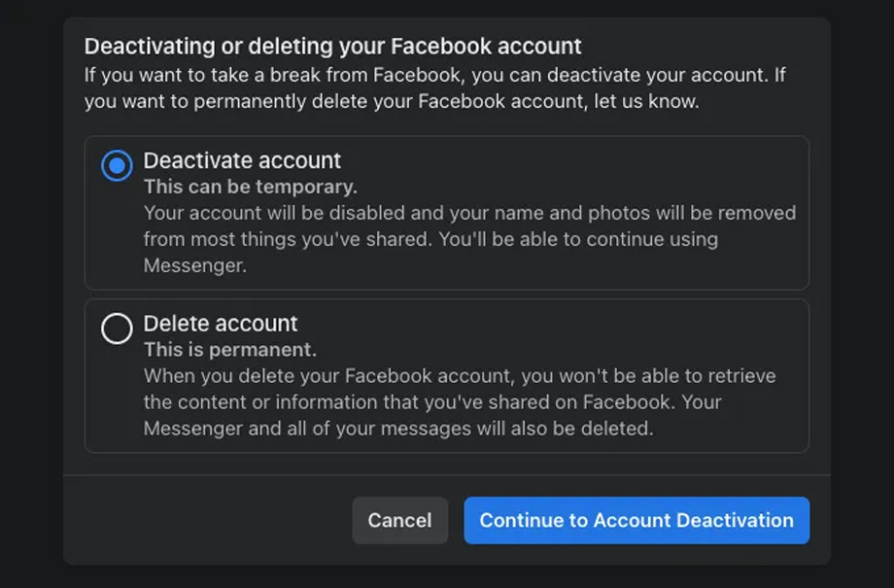
Task: Select the Delete account radio button
Action: pyautogui.click(x=117, y=329)
